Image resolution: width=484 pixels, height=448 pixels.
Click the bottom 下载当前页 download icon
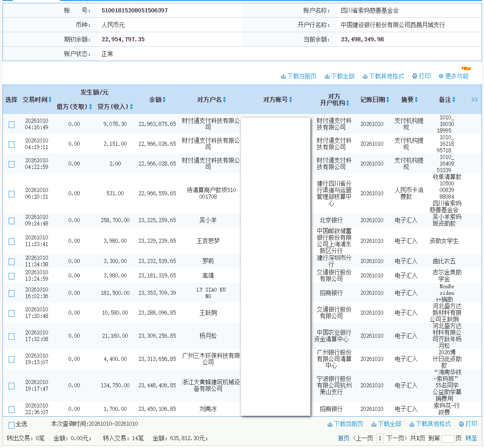point(330,424)
